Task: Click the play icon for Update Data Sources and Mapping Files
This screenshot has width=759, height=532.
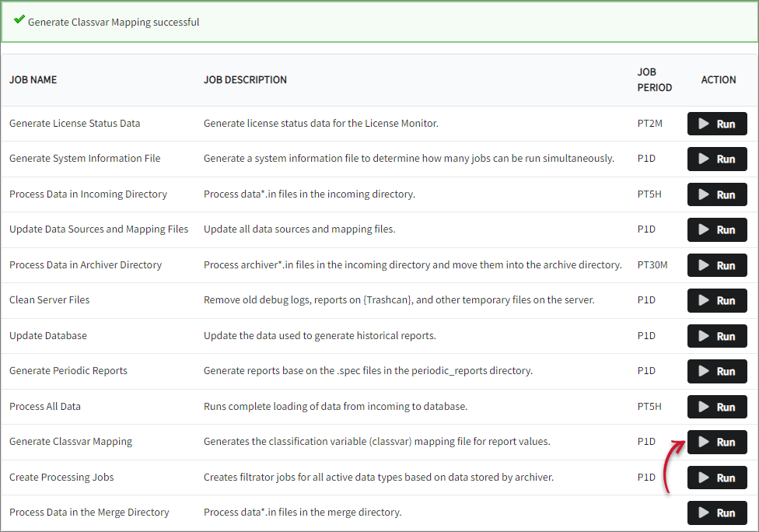Action: (x=704, y=229)
